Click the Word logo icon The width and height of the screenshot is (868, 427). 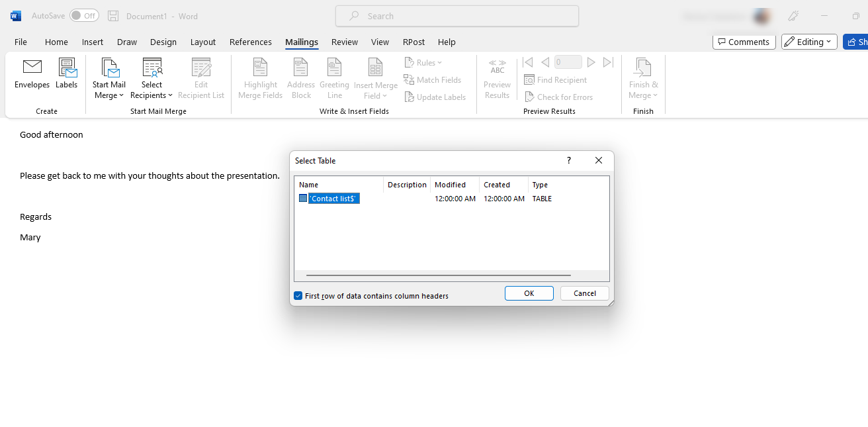(x=16, y=16)
